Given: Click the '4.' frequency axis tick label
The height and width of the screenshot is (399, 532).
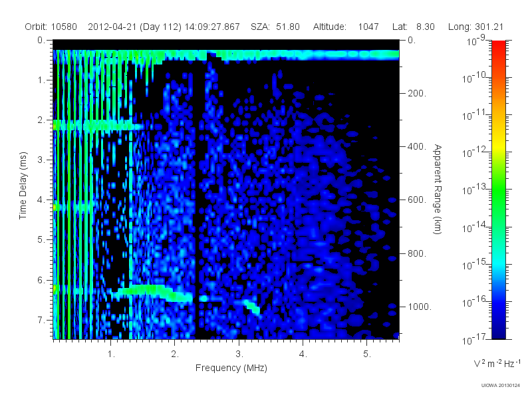Looking at the screenshot, I should tap(303, 354).
